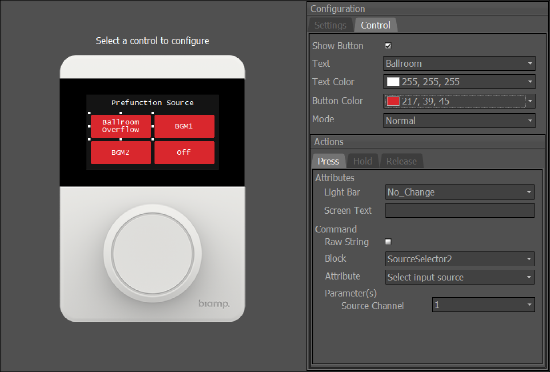Uncheck the Show Button checkbox
This screenshot has width=550, height=372.
388,46
